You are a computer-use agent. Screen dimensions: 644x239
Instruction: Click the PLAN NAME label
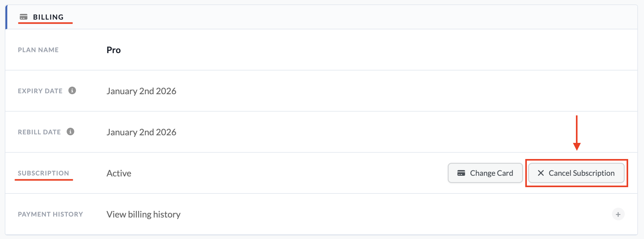(x=38, y=50)
